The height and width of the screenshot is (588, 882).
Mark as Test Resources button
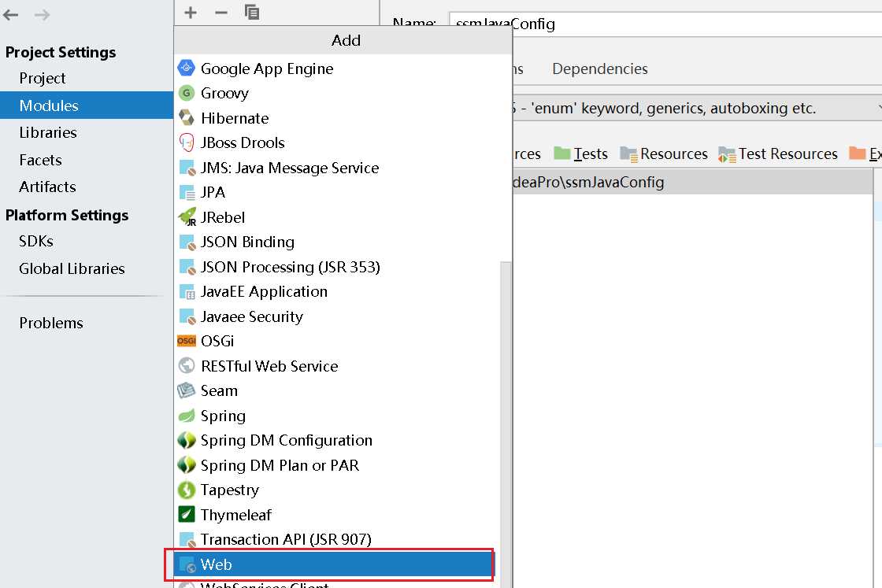pos(778,153)
